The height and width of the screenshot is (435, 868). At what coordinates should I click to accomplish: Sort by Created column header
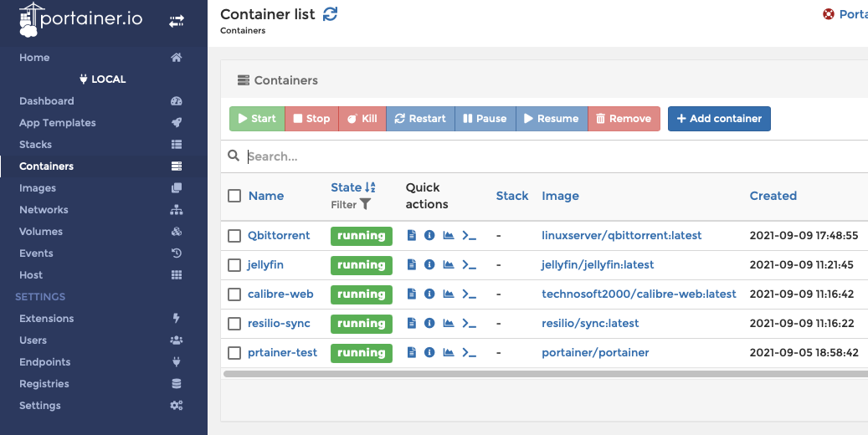[x=773, y=196]
